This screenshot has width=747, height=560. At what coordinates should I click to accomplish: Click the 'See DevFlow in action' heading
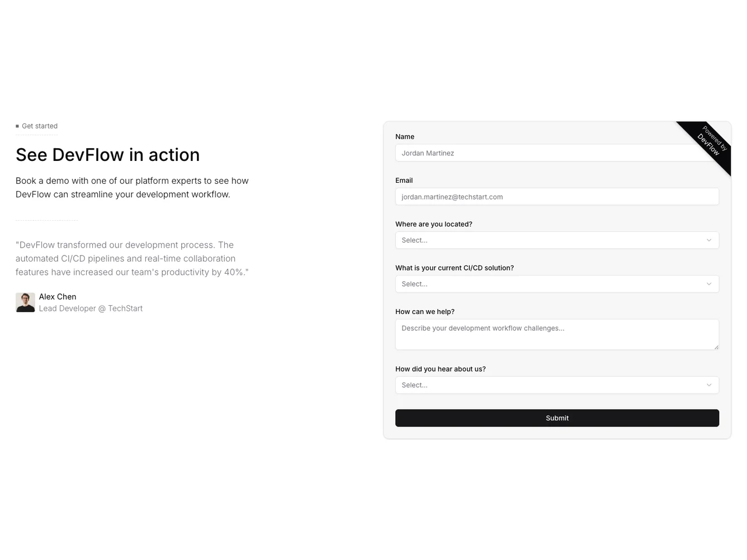tap(107, 155)
